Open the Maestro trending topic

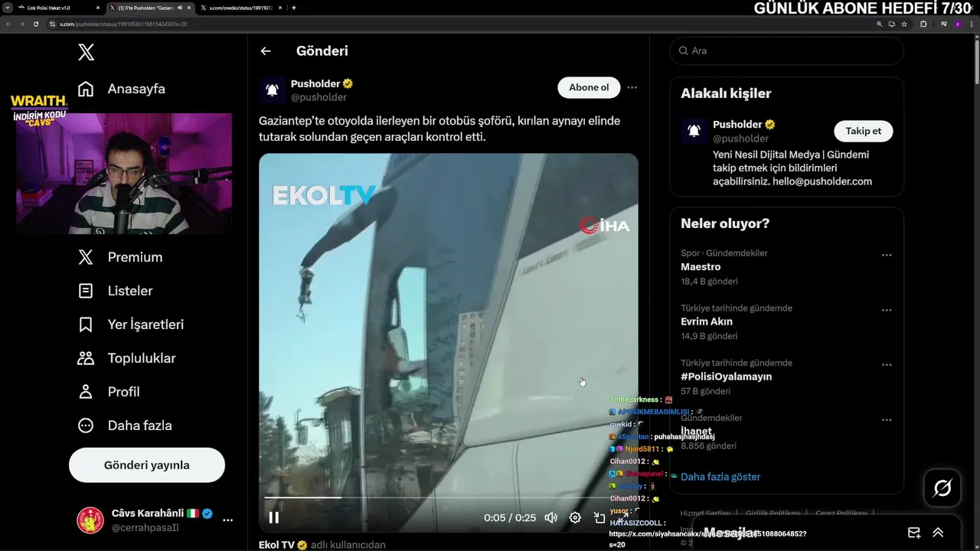[x=701, y=267]
